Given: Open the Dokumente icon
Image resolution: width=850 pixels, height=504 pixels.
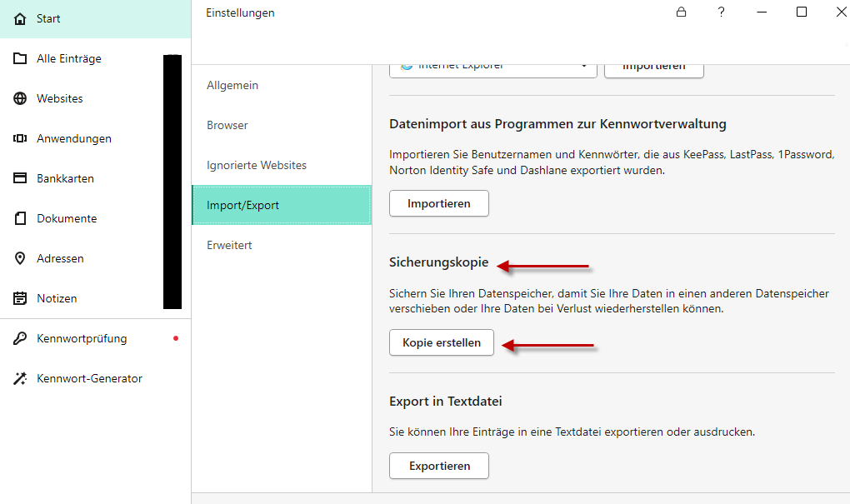Looking at the screenshot, I should pyautogui.click(x=21, y=218).
